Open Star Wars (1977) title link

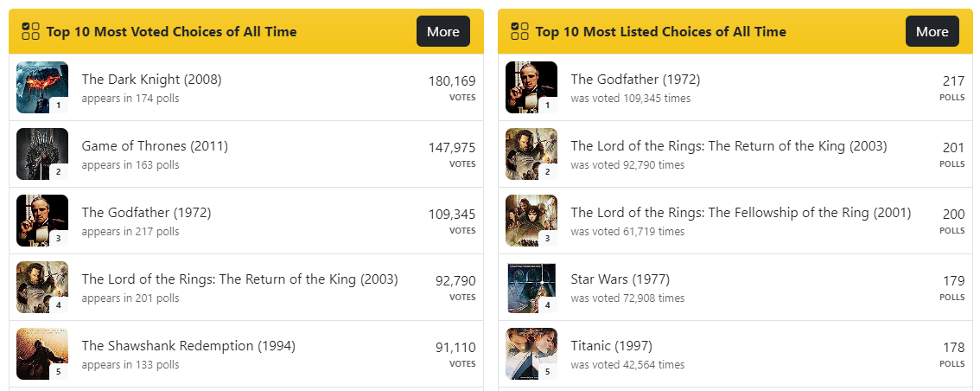click(620, 279)
